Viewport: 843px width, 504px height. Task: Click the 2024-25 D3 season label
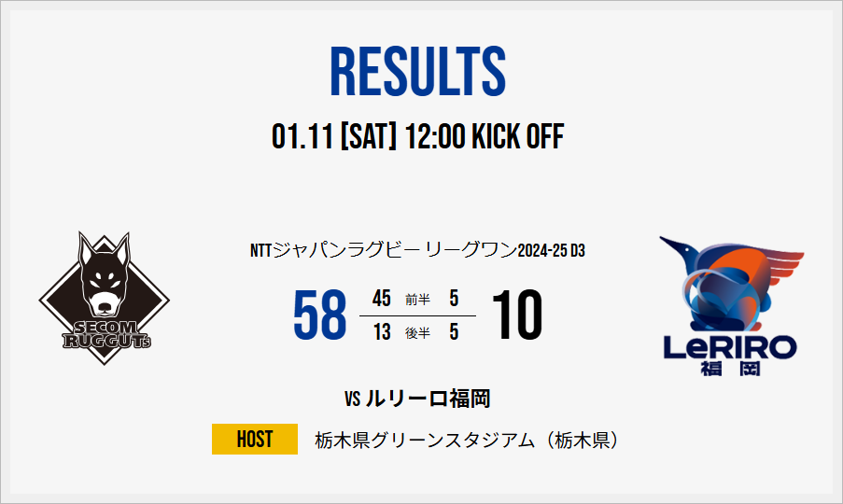tap(552, 251)
